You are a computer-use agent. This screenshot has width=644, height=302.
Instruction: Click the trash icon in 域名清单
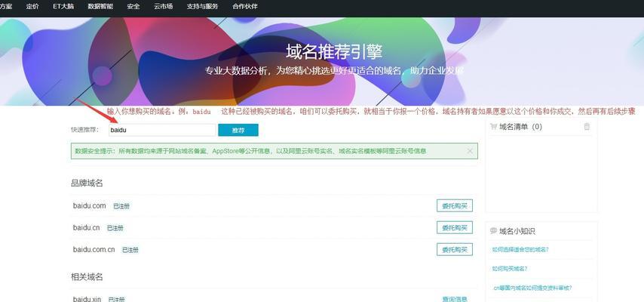[x=587, y=127]
